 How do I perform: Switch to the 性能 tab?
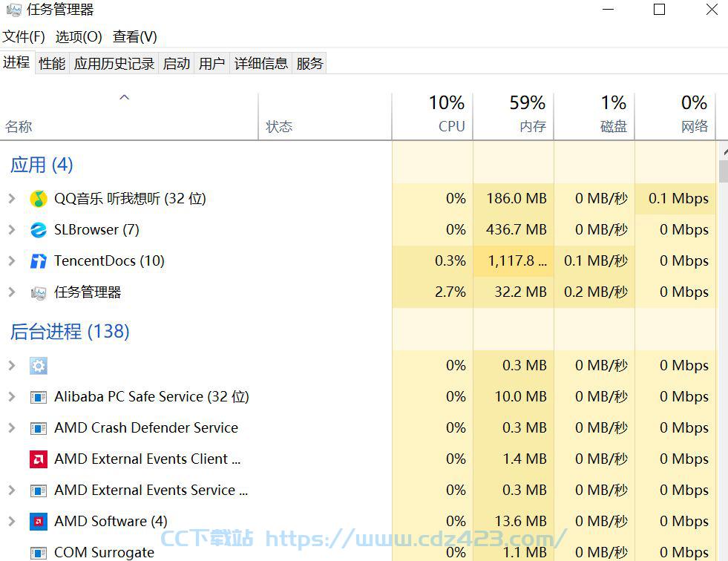coord(52,63)
